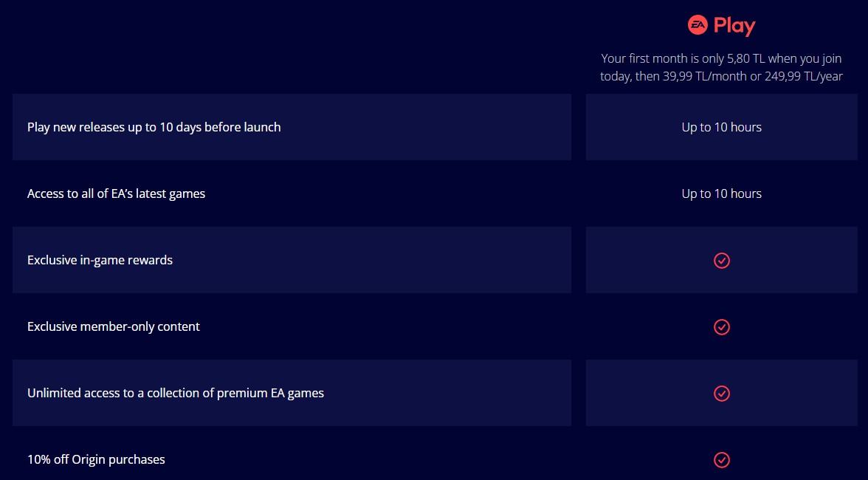The height and width of the screenshot is (480, 868).
Task: Click the '10% off Origin purchases' label
Action: 96,459
